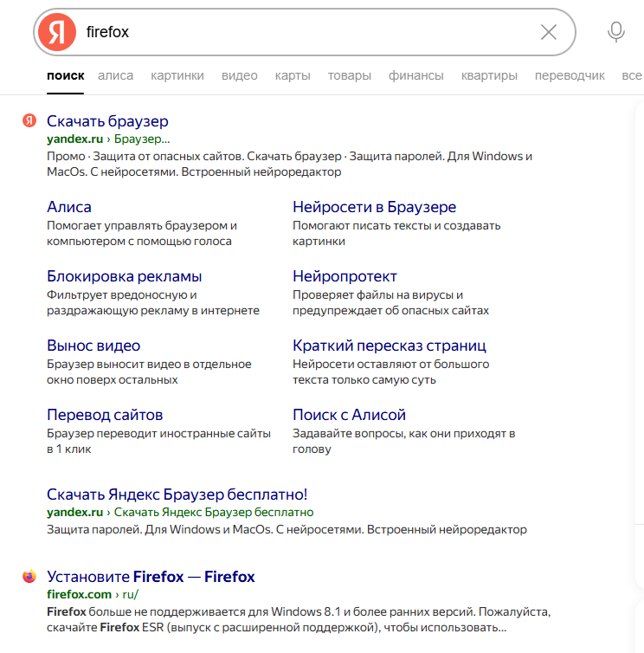Screen dimensions: 644x653
Task: Clear the search query with X icon
Action: (x=549, y=32)
